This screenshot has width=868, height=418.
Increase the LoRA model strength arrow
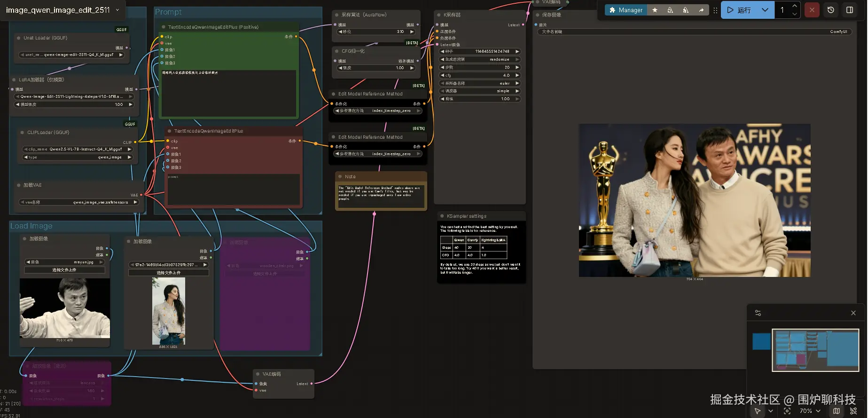point(131,104)
